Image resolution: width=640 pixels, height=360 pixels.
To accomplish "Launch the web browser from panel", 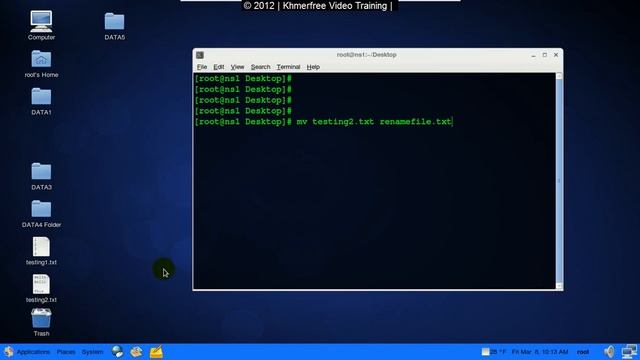I will (118, 351).
